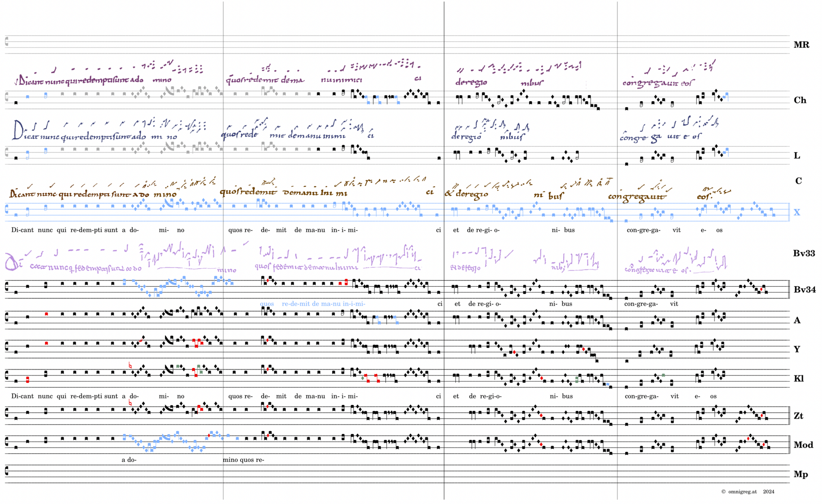Select the Kl manuscript label

tap(798, 378)
